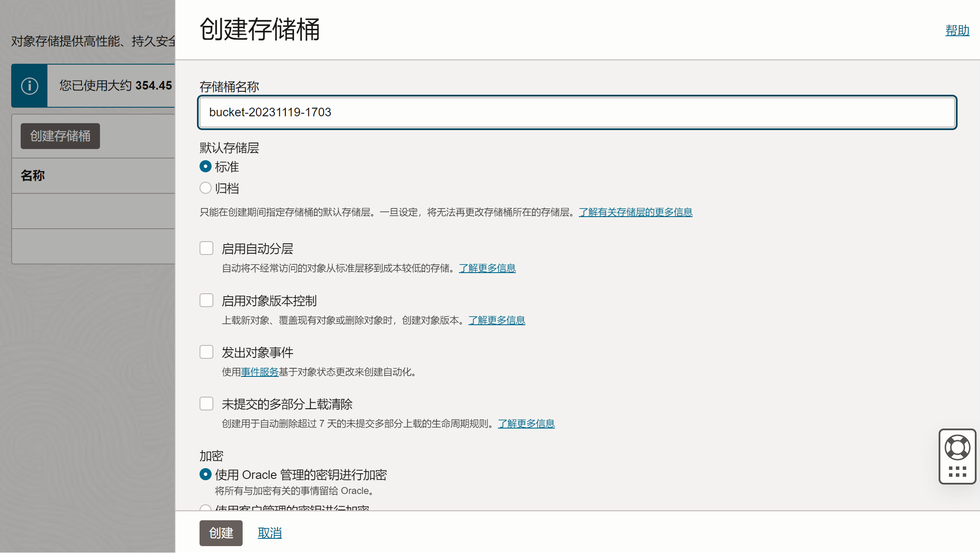The image size is (980, 553).
Task: Check the 发出对象事件 option
Action: (x=206, y=352)
